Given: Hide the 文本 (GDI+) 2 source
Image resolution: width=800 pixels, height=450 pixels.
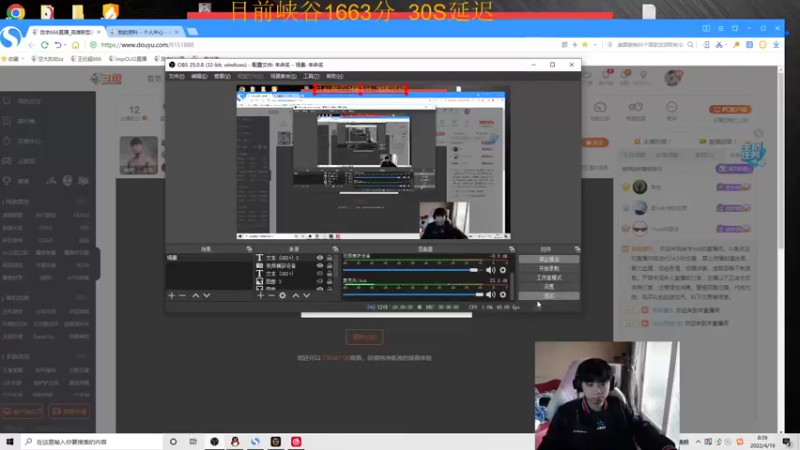Looking at the screenshot, I should (320, 258).
